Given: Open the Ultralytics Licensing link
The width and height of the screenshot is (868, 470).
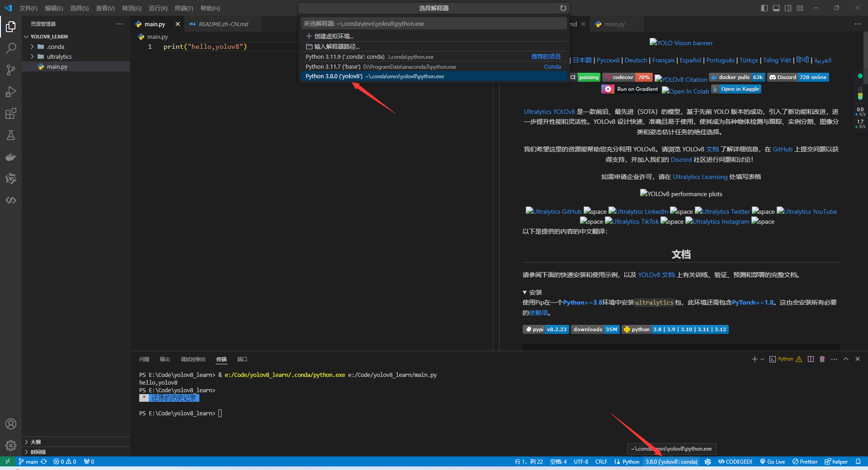Looking at the screenshot, I should point(700,177).
